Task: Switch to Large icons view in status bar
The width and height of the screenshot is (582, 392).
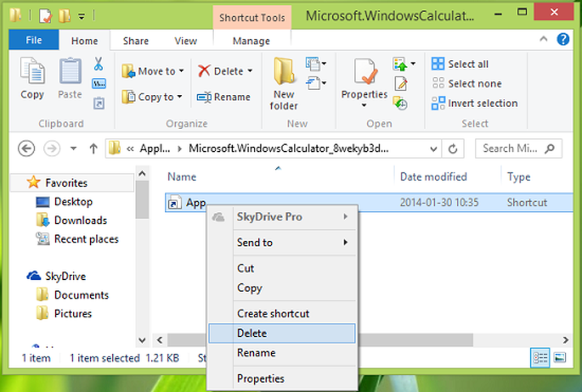Action: tap(560, 358)
